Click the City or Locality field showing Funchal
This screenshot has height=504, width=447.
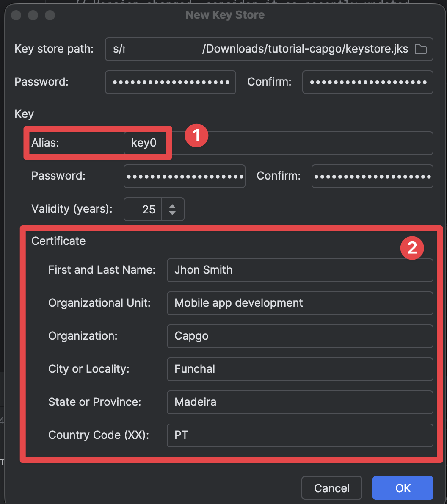pos(300,369)
